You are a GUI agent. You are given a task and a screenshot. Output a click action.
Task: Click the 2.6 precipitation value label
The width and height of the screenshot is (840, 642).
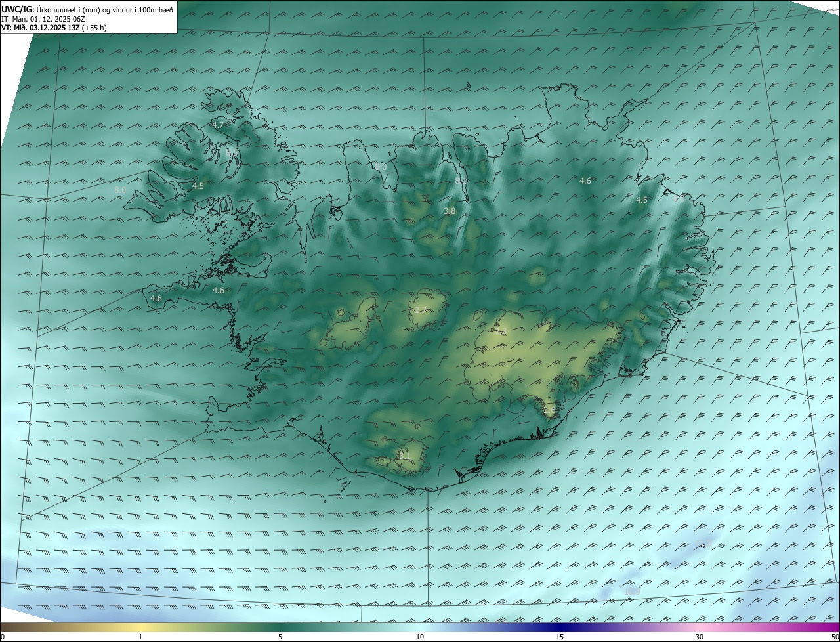(549, 410)
